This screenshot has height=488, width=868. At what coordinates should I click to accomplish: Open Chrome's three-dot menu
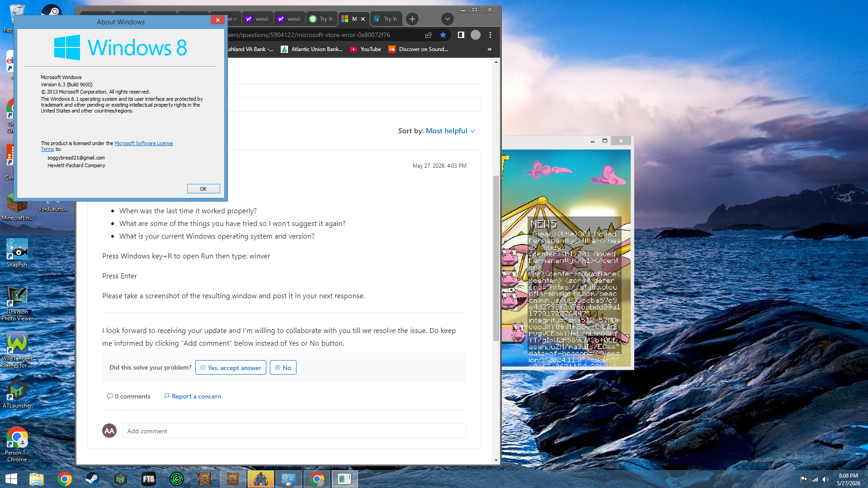tap(490, 35)
